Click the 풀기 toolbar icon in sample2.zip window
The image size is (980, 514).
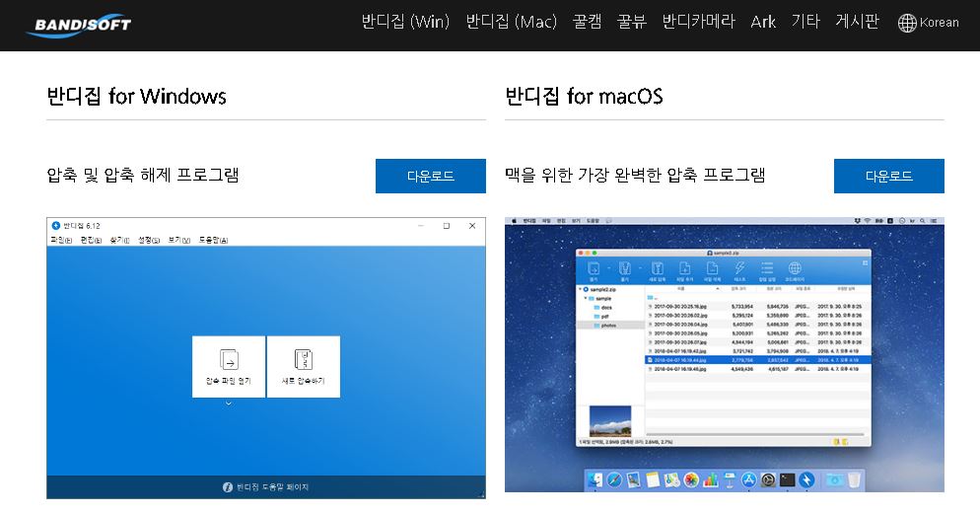point(624,270)
